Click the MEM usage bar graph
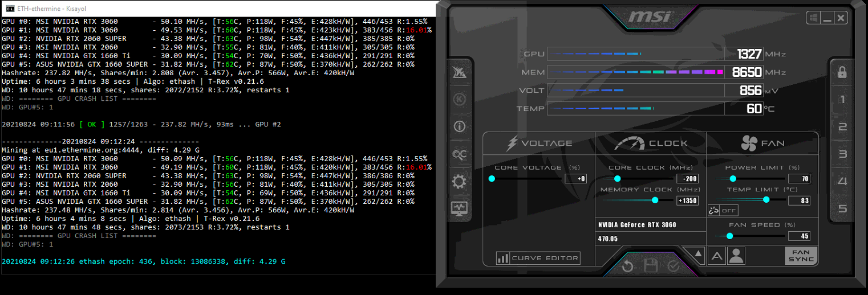 (x=636, y=72)
